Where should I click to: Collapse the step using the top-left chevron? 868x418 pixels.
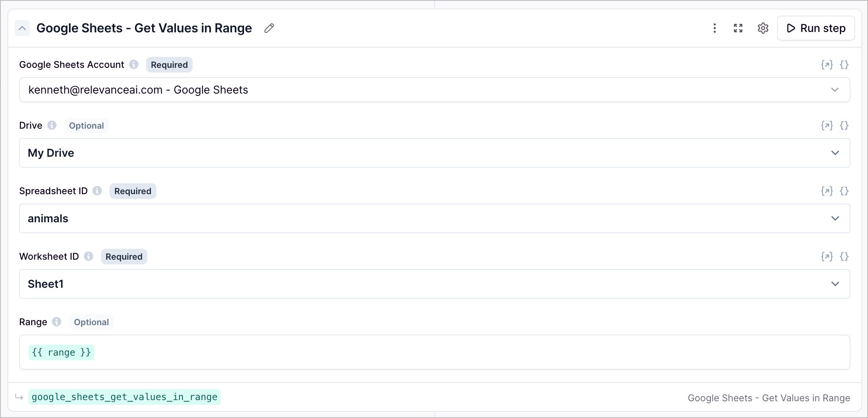(x=22, y=28)
